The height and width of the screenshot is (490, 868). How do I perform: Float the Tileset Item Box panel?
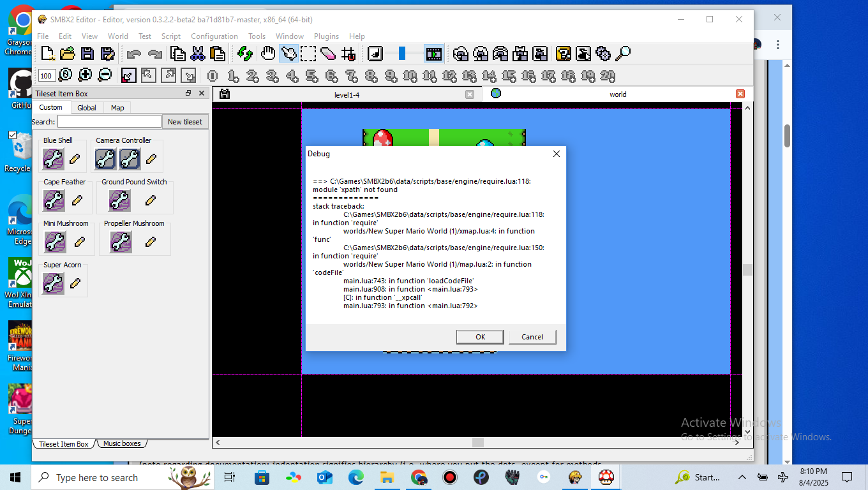pyautogui.click(x=188, y=93)
